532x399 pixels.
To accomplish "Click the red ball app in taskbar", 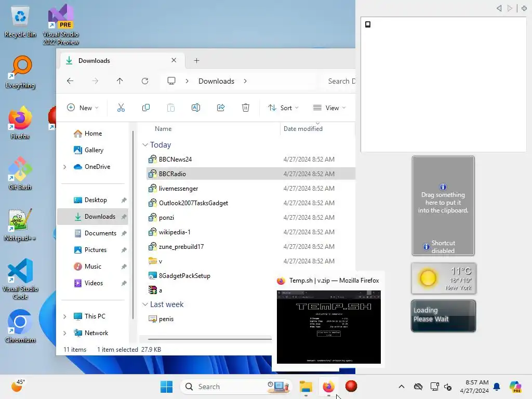I will [351, 387].
